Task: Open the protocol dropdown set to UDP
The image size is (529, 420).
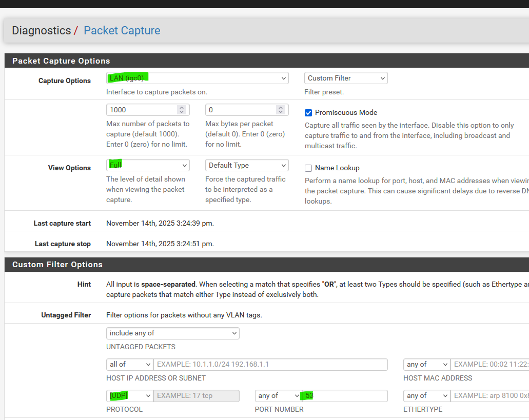Action: pyautogui.click(x=129, y=396)
